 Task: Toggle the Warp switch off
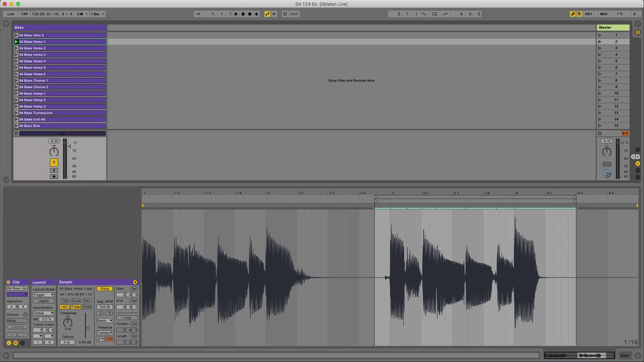pos(104,289)
